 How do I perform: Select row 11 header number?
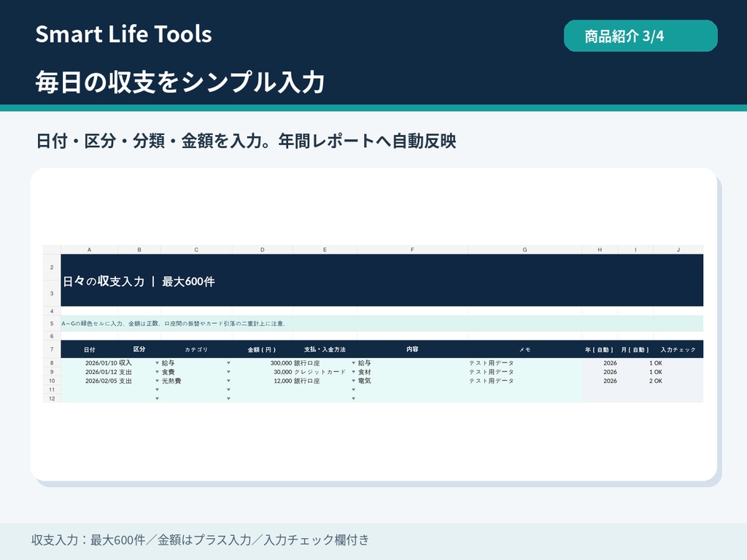pos(52,389)
